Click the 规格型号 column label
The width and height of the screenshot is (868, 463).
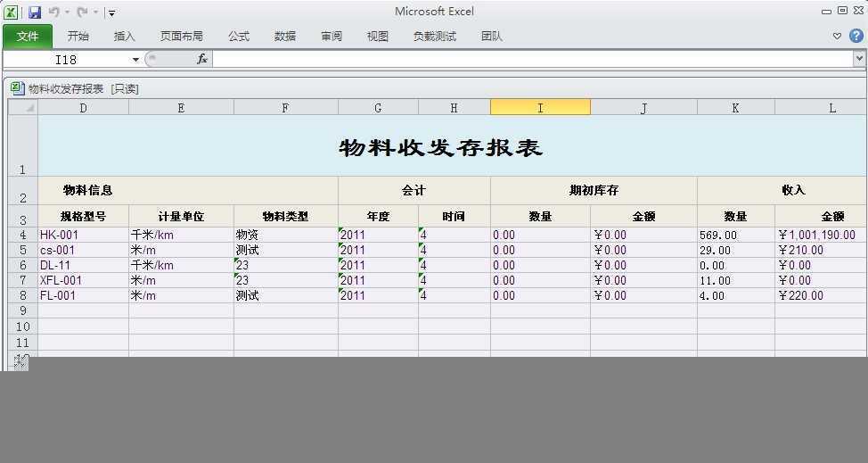point(84,216)
